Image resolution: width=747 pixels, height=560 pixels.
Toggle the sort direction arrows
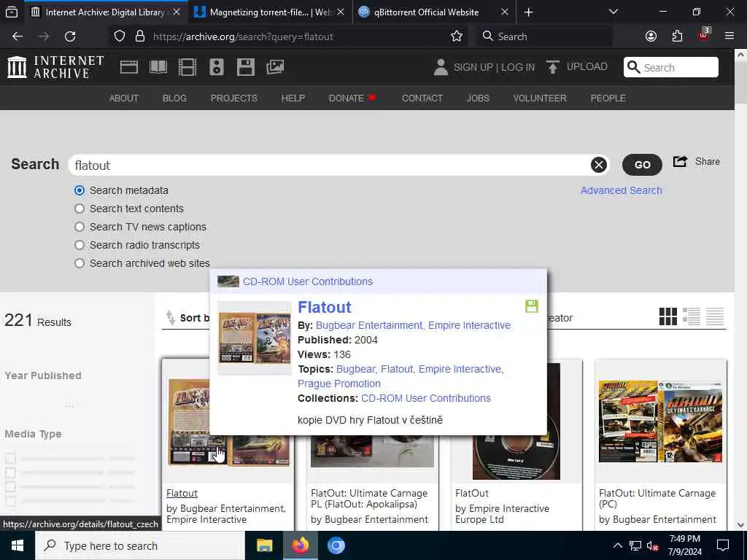coord(171,318)
